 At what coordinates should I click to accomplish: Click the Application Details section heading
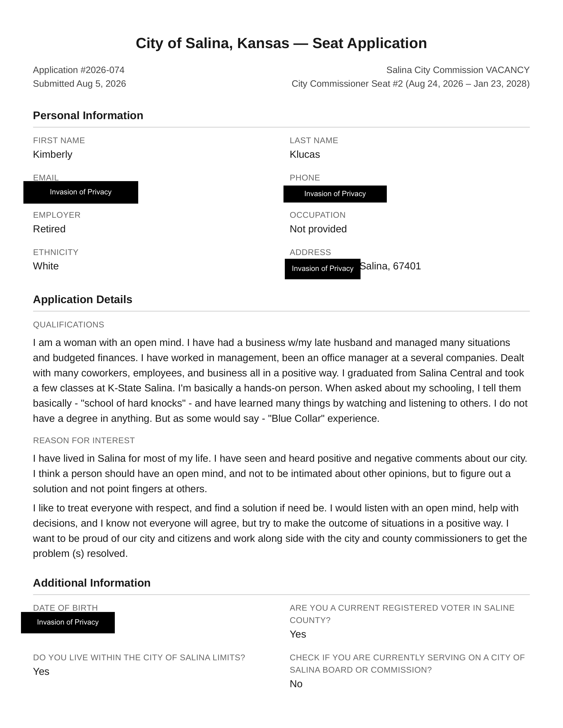pyautogui.click(x=83, y=299)
